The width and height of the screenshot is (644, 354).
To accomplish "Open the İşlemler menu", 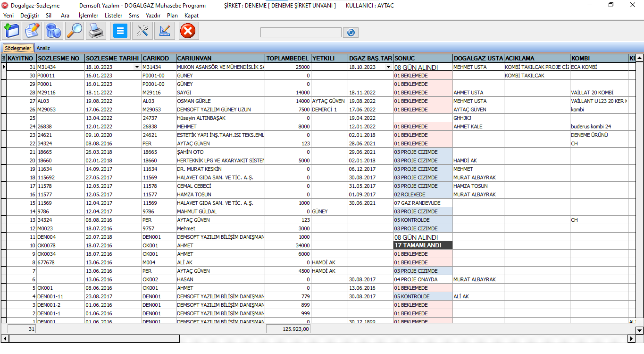I will pos(88,16).
